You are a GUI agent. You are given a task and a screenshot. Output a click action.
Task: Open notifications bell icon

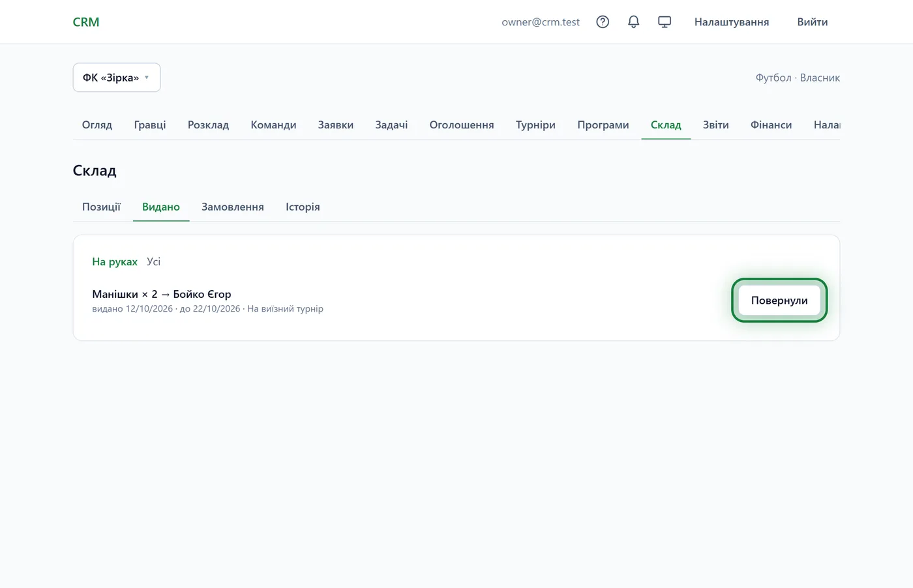click(x=633, y=22)
